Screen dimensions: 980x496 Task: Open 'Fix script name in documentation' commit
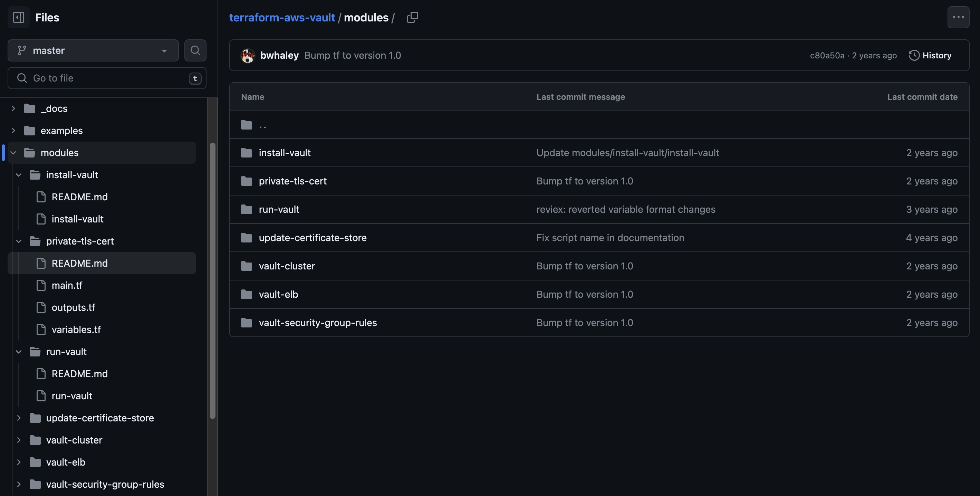tap(610, 238)
